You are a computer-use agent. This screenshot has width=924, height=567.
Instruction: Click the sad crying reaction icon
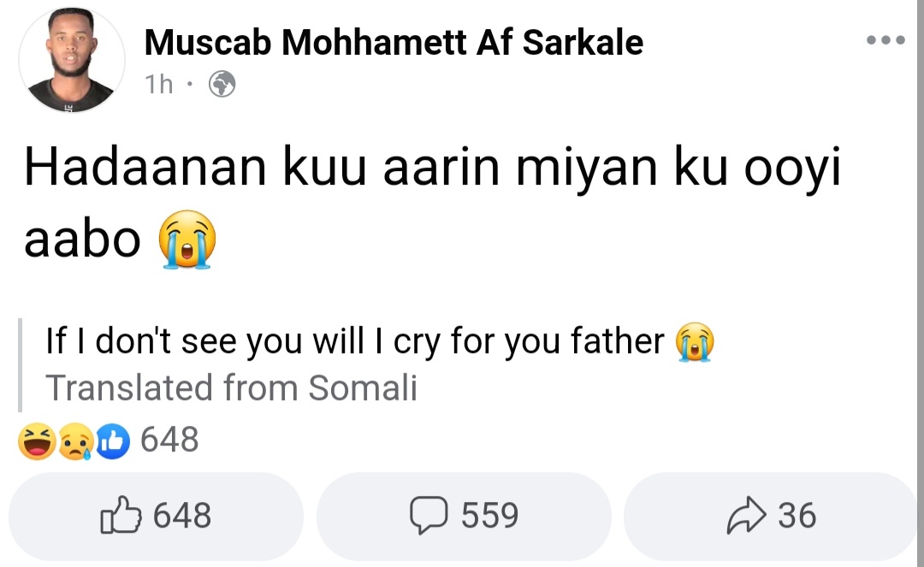point(74,442)
